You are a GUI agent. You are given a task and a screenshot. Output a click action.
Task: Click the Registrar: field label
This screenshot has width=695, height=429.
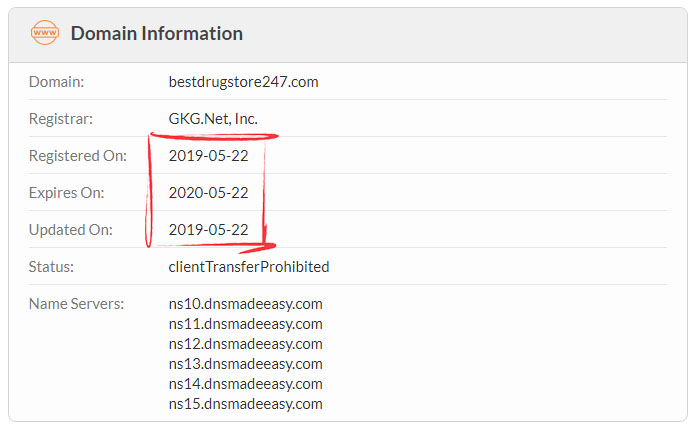click(61, 119)
